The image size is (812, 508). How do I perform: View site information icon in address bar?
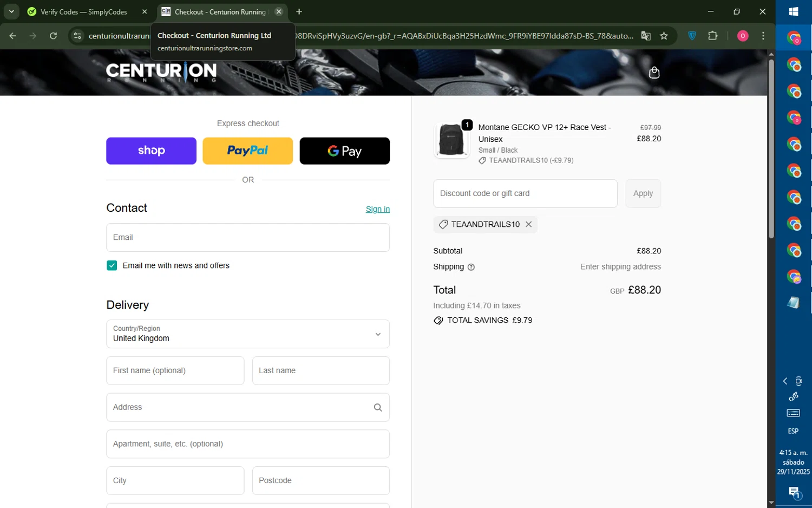(x=77, y=36)
